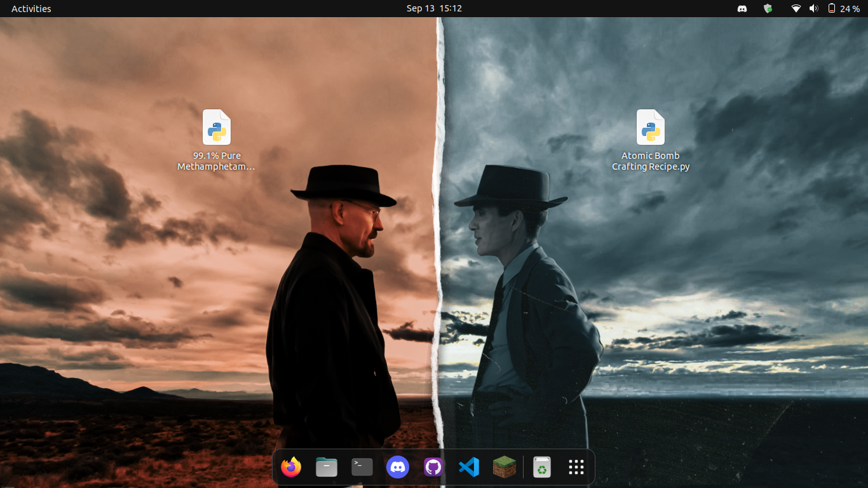Click the Activities button in top bar
868x488 pixels.
pos(31,8)
